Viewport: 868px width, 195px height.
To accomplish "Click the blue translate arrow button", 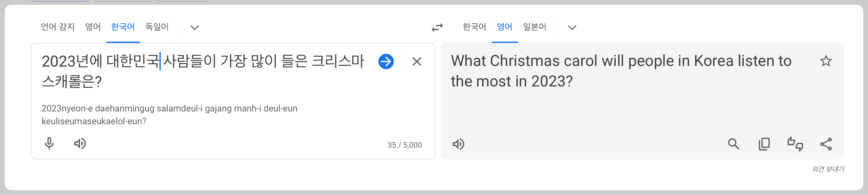I will (386, 61).
